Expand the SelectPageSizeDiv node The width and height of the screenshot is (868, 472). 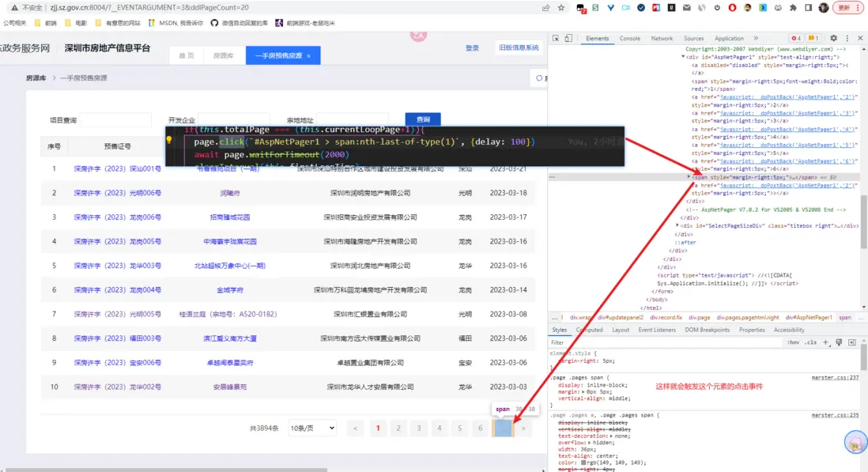pyautogui.click(x=677, y=226)
